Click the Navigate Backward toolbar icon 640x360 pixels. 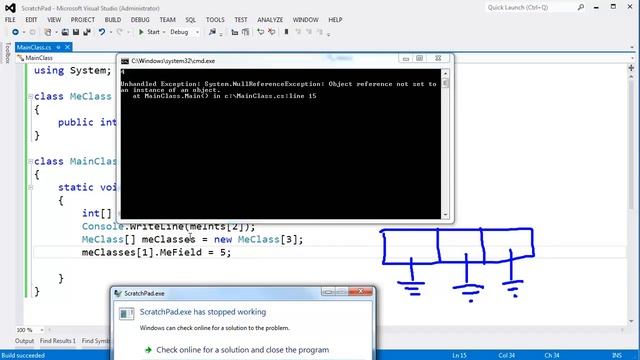coord(15,32)
